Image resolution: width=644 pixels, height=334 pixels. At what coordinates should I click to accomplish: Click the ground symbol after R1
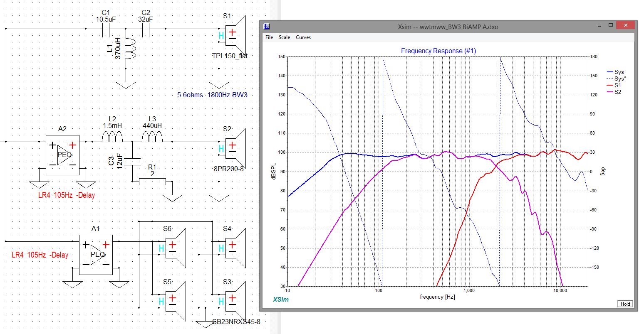(172, 198)
